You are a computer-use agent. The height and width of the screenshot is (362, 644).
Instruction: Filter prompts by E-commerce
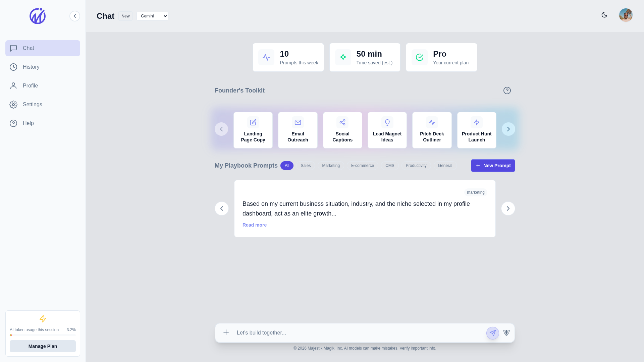363,166
